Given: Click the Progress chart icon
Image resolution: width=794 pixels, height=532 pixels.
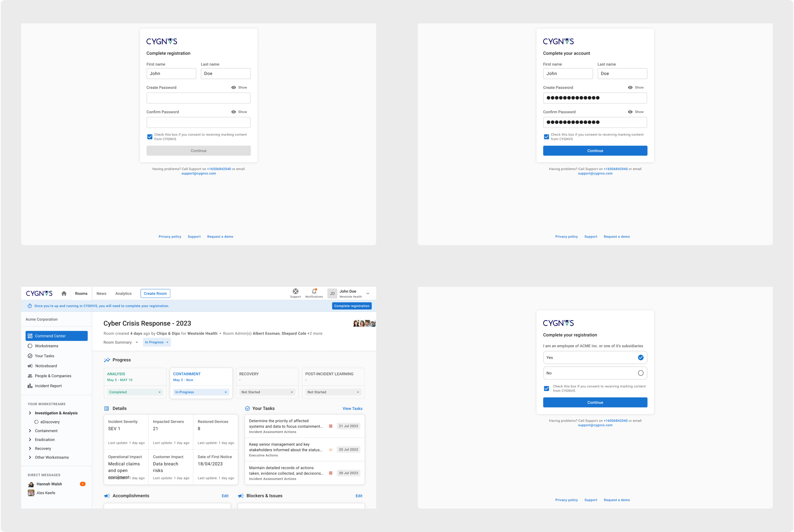Looking at the screenshot, I should click(107, 360).
